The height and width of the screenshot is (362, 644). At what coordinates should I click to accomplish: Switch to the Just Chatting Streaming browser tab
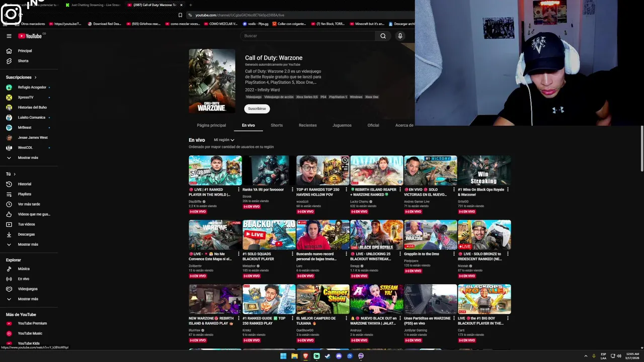tap(94, 5)
